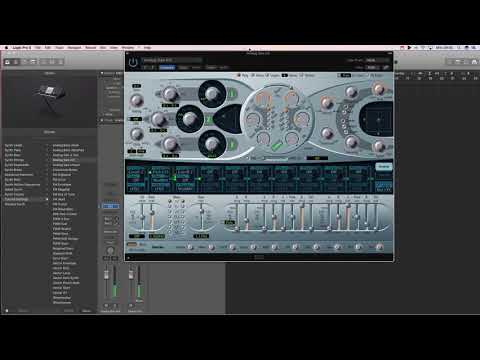This screenshot has height=360, width=480.
Task: Click the Oscillator 2 frequency knob
Action: click(x=159, y=118)
